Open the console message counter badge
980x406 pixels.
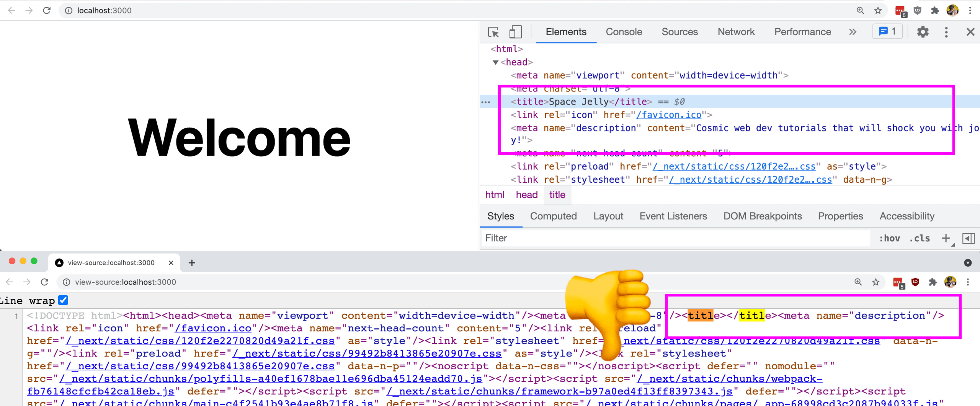[887, 32]
